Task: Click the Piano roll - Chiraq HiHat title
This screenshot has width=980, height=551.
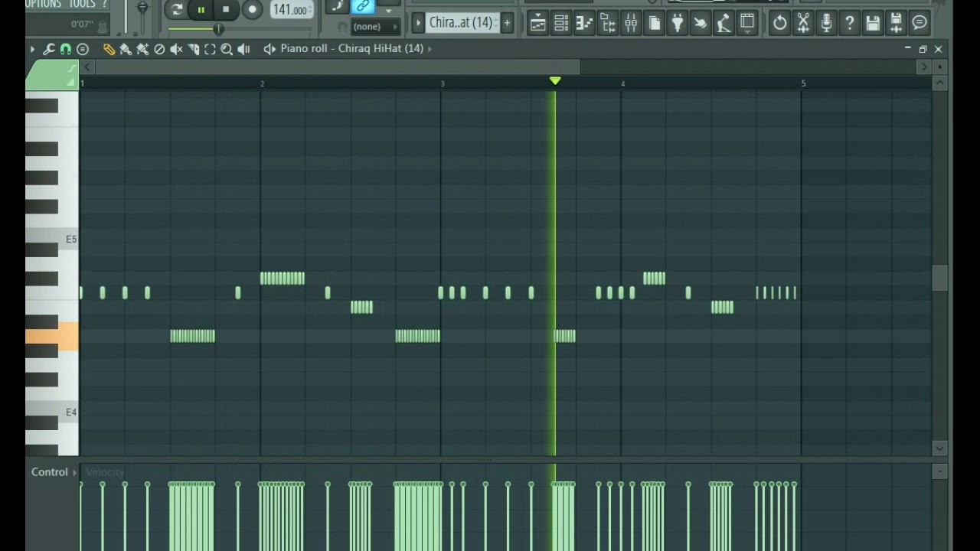Action: pyautogui.click(x=351, y=49)
